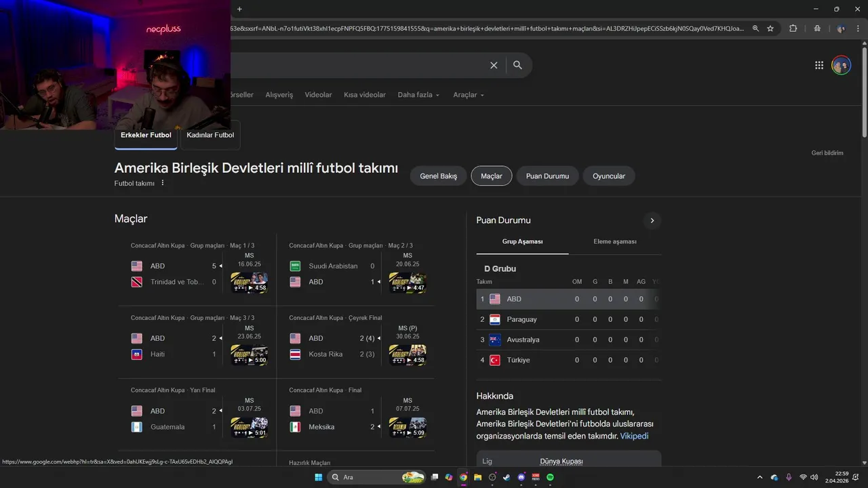868x488 pixels.
Task: Click the Maçlar section heading
Action: (131, 219)
